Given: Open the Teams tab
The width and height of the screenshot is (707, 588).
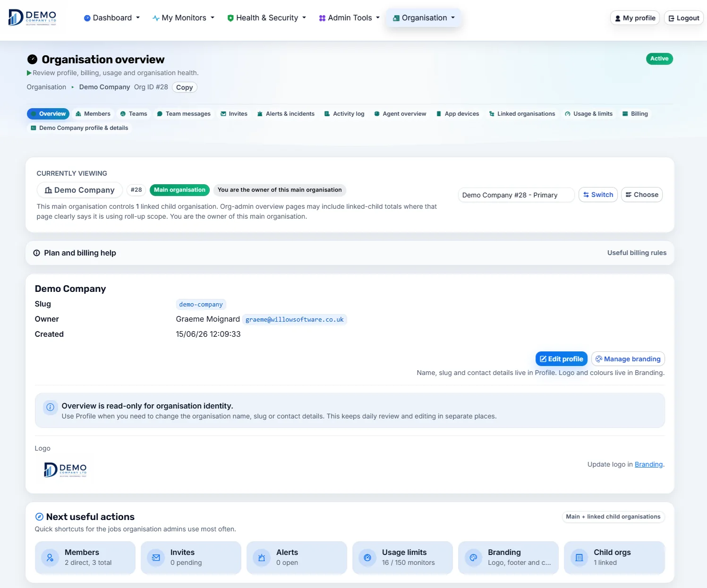Looking at the screenshot, I should 134,114.
